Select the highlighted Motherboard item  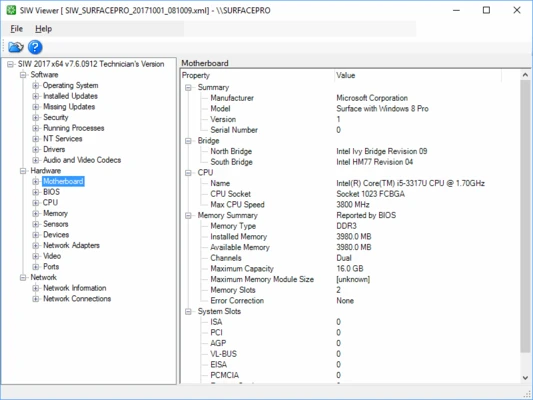point(63,181)
